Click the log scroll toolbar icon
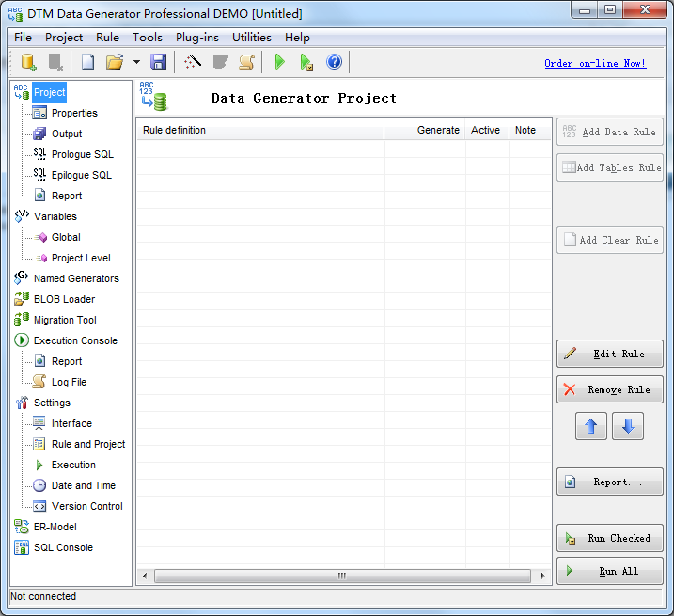Screen dimensions: 674x616 point(246,62)
